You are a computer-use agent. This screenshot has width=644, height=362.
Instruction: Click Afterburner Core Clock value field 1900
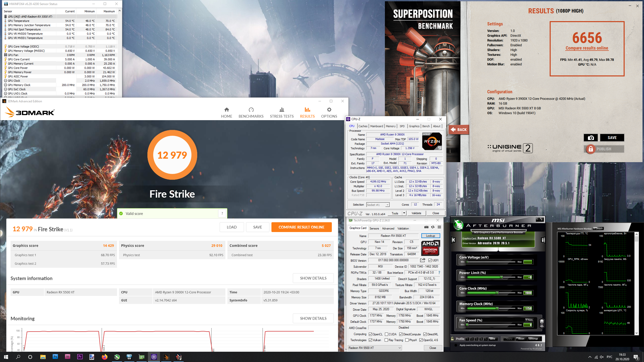tap(528, 293)
